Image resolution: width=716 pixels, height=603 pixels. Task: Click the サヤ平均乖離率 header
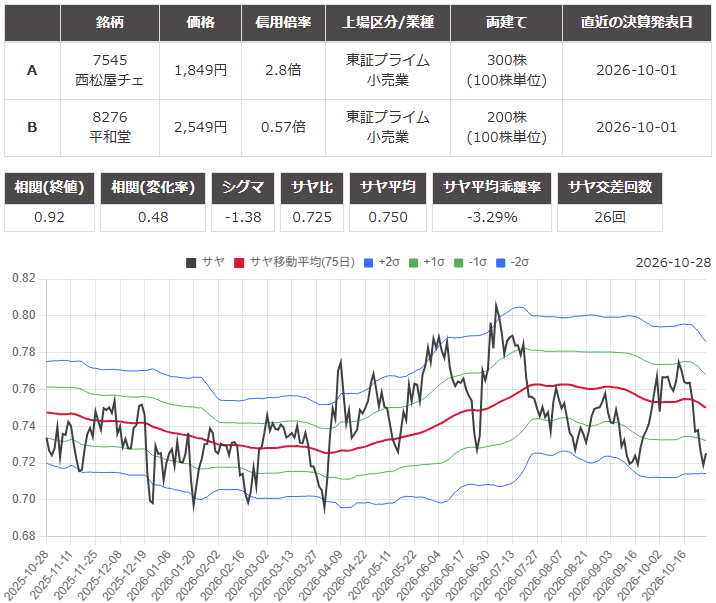click(x=492, y=188)
